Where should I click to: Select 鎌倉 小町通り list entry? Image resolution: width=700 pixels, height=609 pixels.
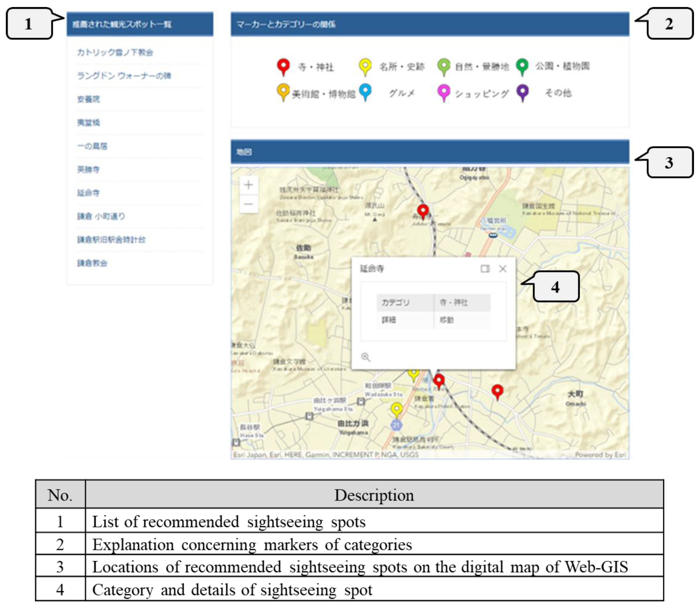point(101,216)
